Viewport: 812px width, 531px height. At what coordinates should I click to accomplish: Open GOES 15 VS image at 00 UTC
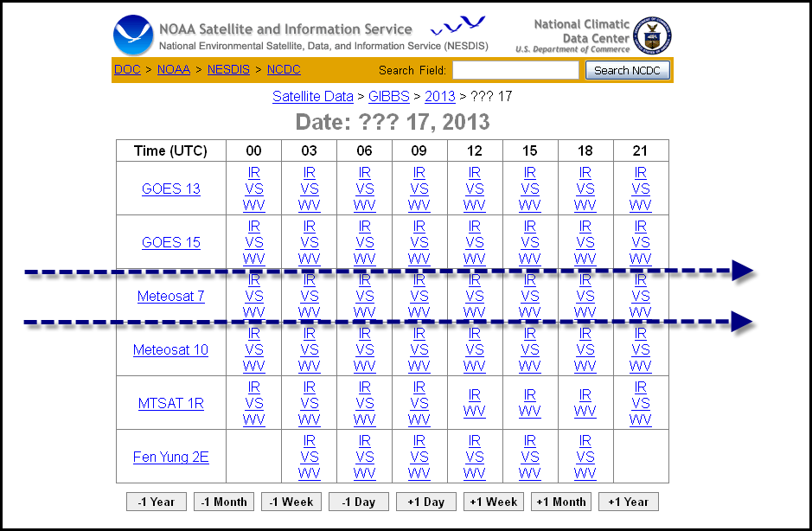[253, 242]
